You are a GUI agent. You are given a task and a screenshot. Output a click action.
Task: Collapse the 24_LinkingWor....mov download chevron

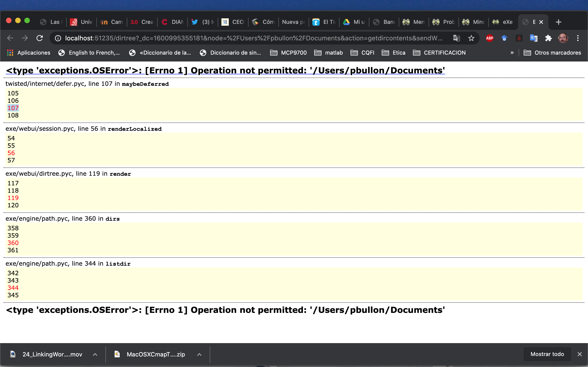[95, 354]
